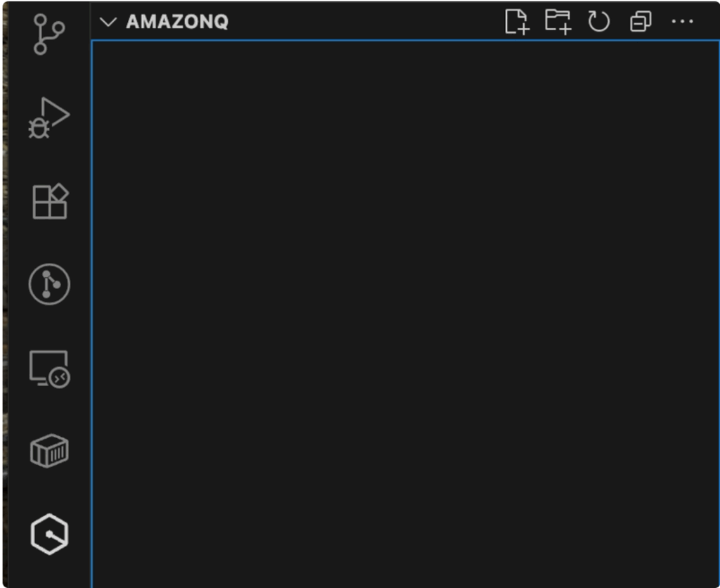Open the Amazon Q hexagon icon

point(49,534)
